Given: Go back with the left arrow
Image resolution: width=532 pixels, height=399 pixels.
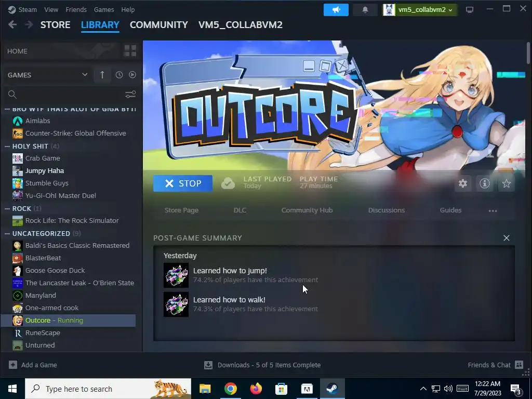Looking at the screenshot, I should point(12,24).
